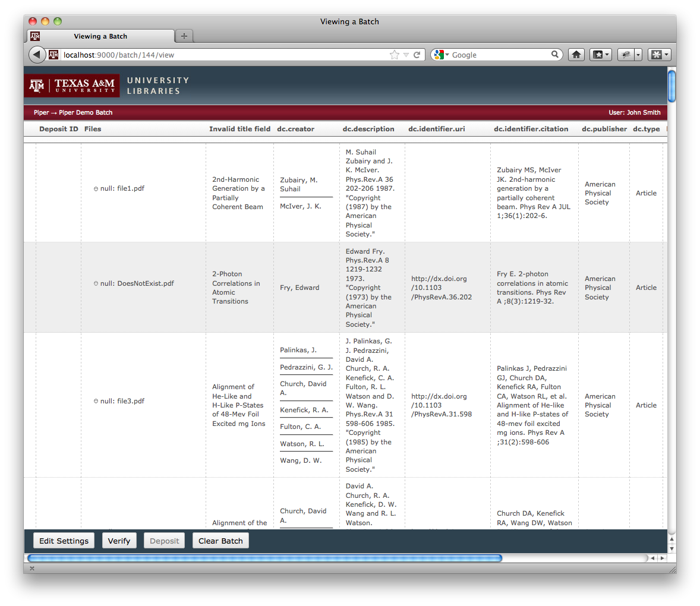
Task: Click the dc.type column header
Action: coord(646,129)
